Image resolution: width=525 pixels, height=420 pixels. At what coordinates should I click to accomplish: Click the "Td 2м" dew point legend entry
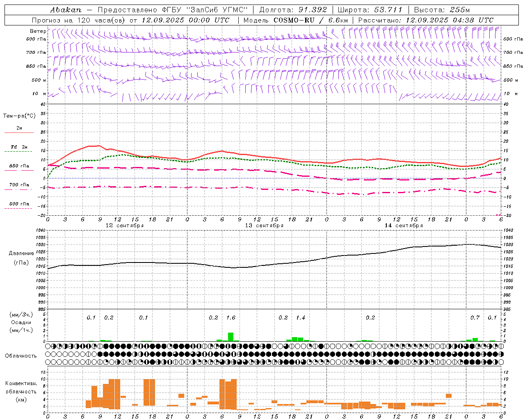[19, 147]
